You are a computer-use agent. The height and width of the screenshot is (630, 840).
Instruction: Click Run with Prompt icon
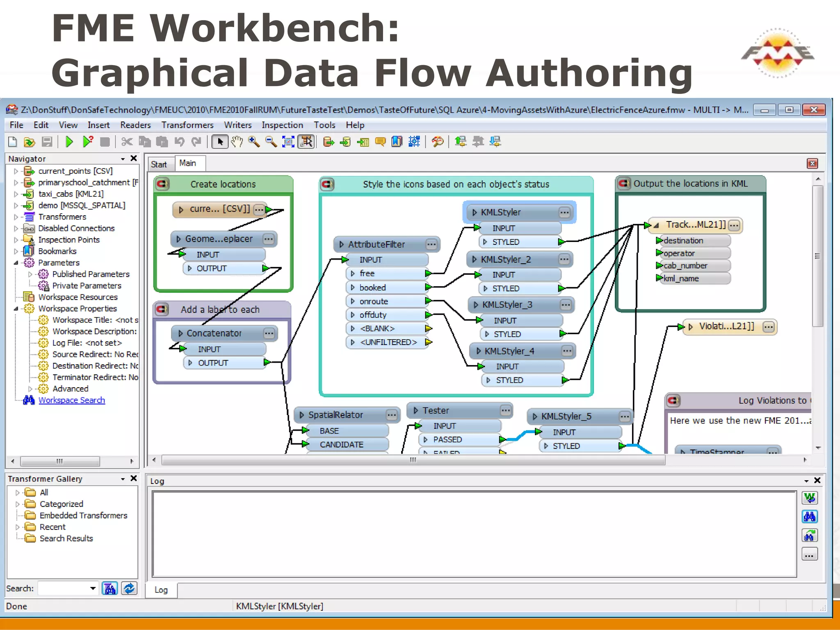(87, 142)
